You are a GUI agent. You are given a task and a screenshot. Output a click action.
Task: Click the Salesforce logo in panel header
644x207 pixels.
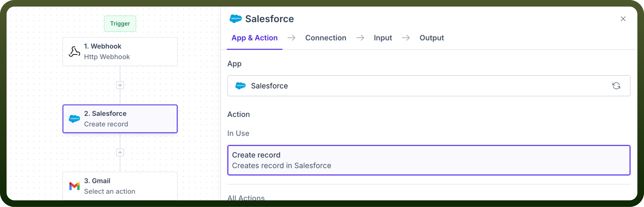235,19
